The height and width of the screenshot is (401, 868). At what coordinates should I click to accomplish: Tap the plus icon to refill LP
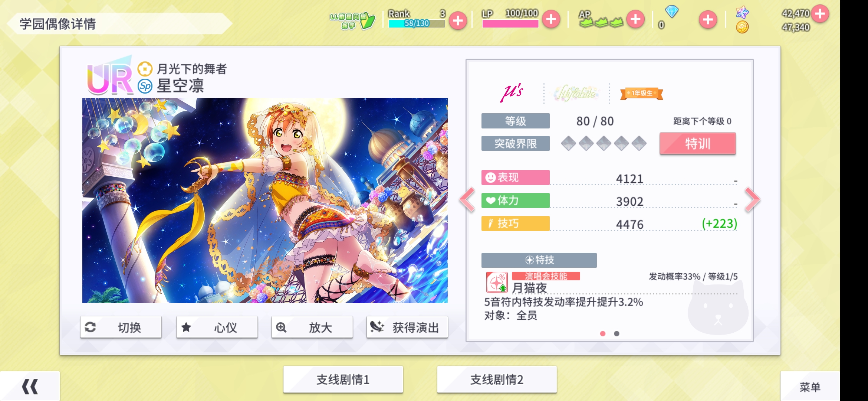[x=551, y=19]
